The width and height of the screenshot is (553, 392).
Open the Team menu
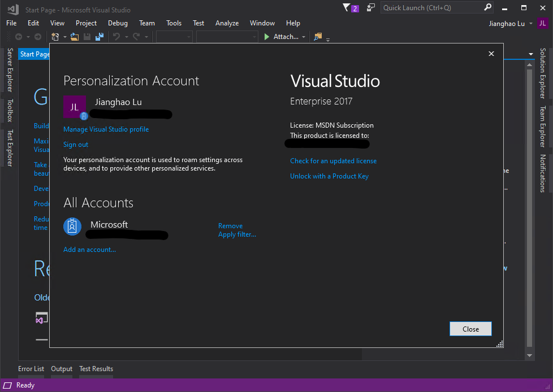146,23
